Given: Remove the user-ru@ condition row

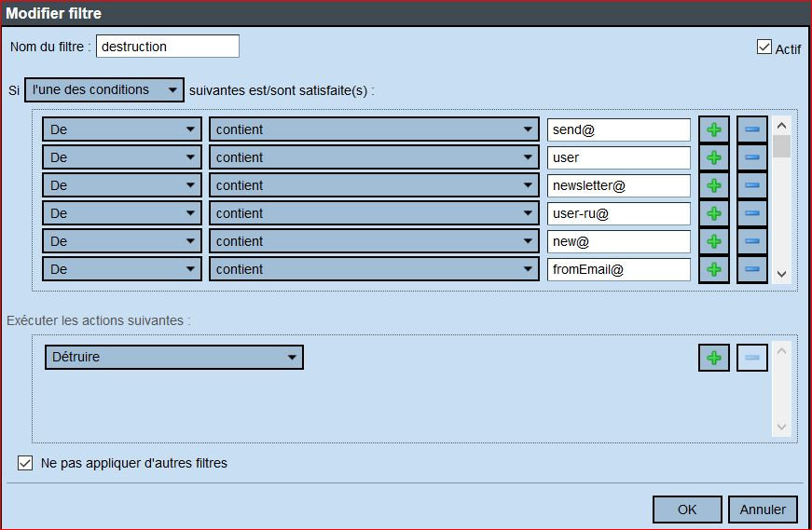Looking at the screenshot, I should click(752, 213).
